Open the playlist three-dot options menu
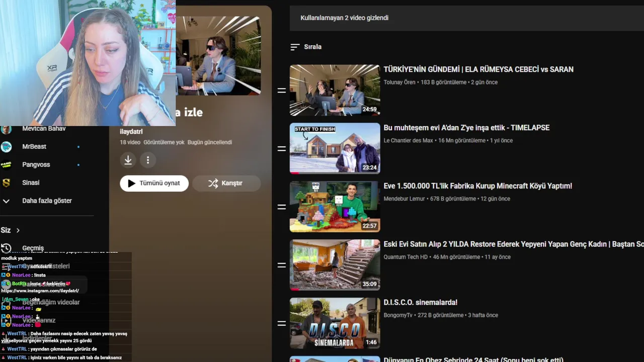 pyautogui.click(x=148, y=160)
